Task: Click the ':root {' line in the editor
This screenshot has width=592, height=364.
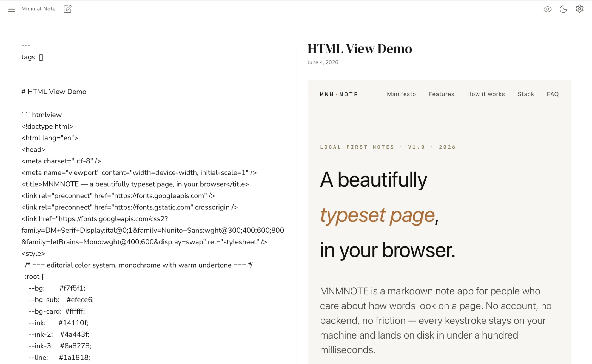Action: pos(34,276)
